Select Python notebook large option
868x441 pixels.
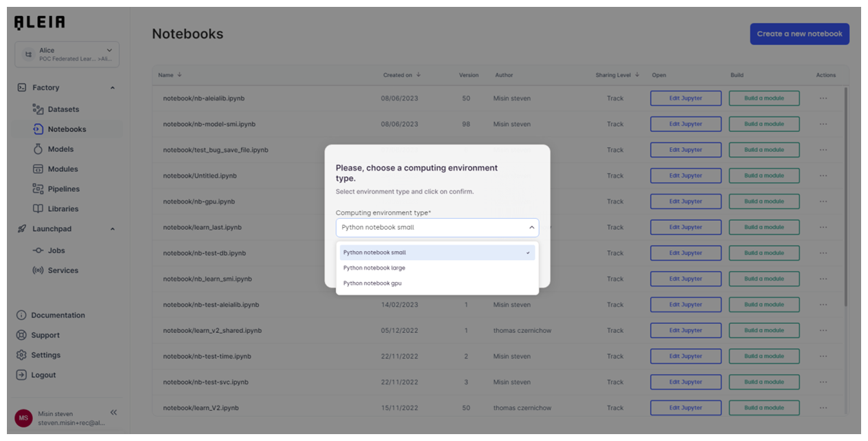pyautogui.click(x=374, y=268)
